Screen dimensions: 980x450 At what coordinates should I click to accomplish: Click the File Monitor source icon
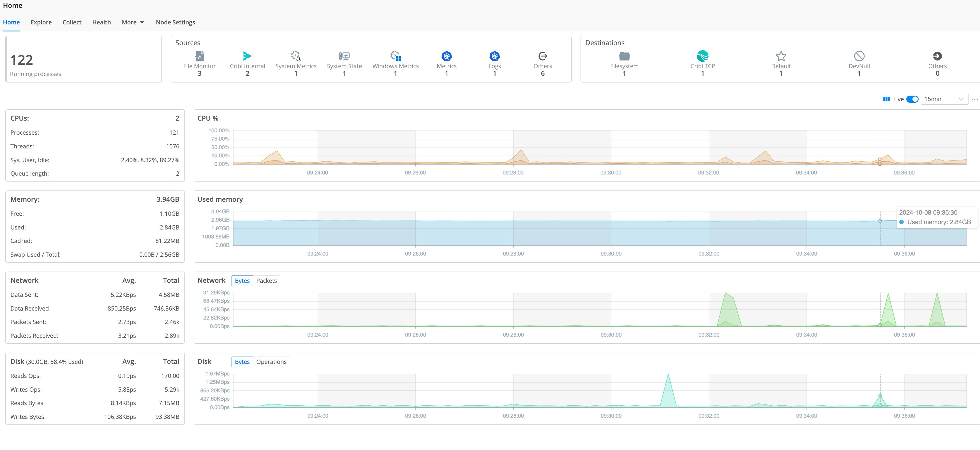199,56
